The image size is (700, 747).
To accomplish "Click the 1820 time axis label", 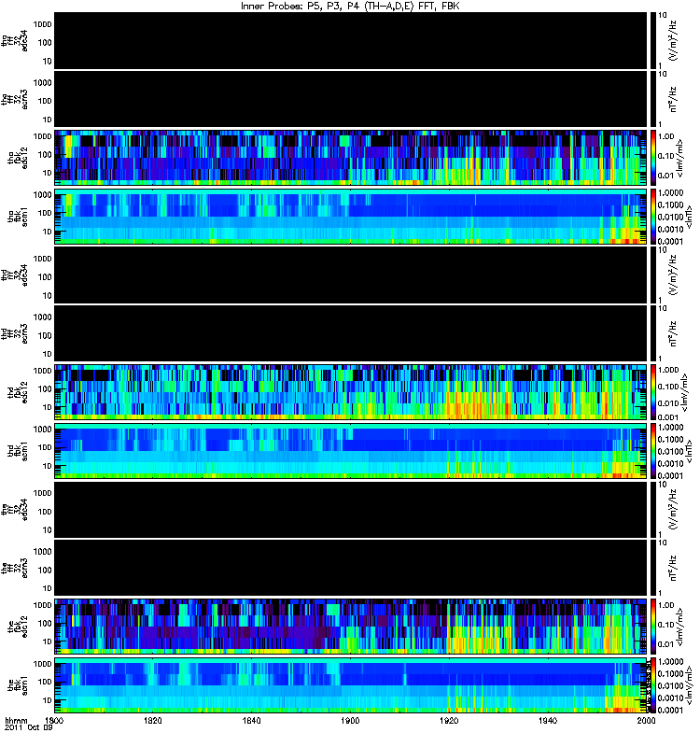I will (153, 720).
